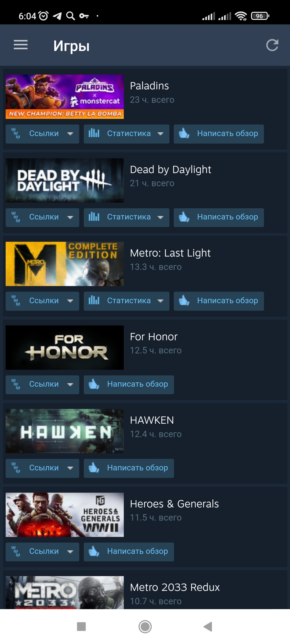Tap the refresh icon in header
290x644 pixels.
[x=272, y=45]
